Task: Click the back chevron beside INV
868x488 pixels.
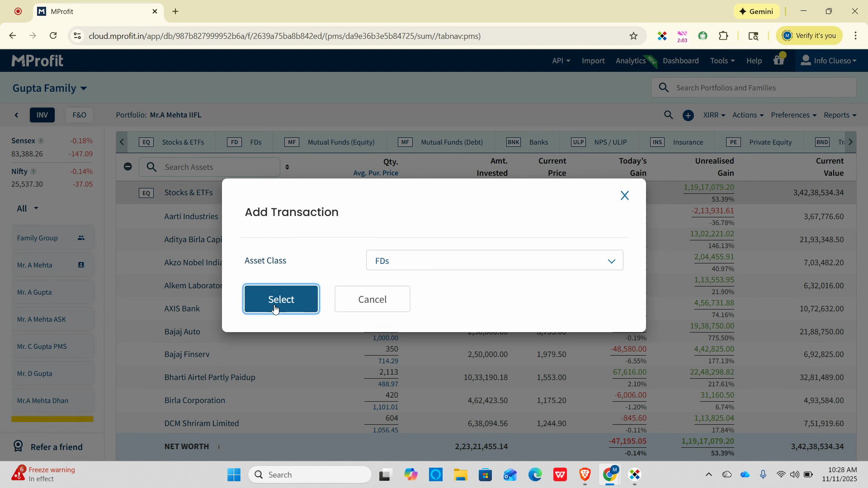Action: click(x=17, y=115)
